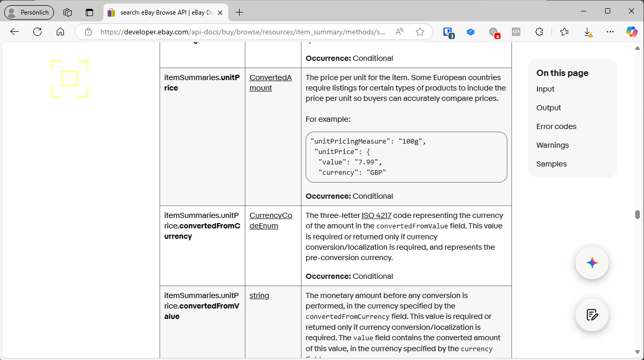Open the Workspaces icon
This screenshot has height=360, width=644.
tap(68, 12)
